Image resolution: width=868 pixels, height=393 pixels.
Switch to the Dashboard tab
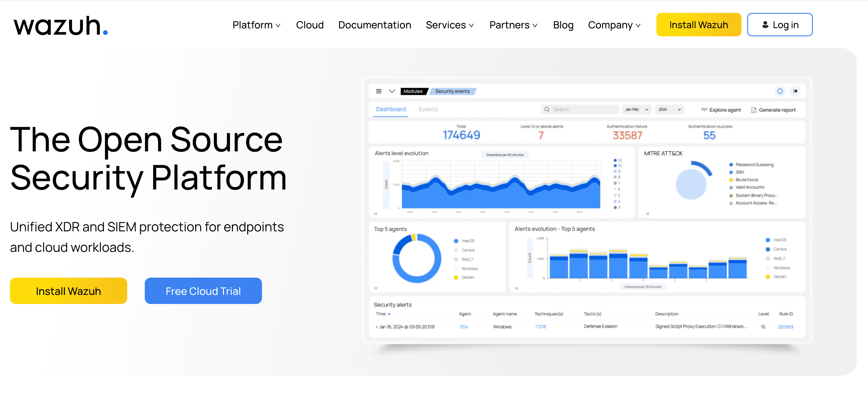[x=391, y=110]
